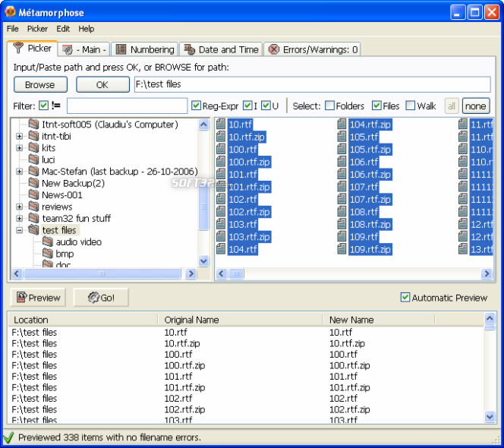The height and width of the screenshot is (448, 504).
Task: Click the folder icon beside reviews
Action: point(33,206)
